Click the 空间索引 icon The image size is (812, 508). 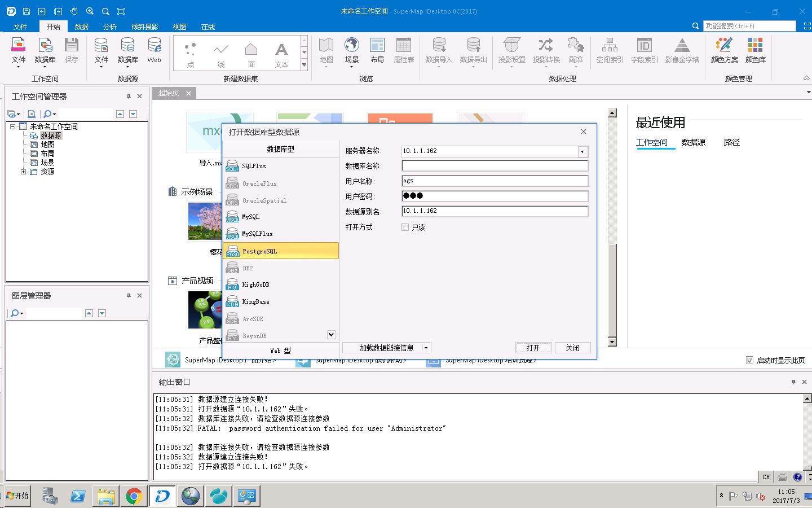610,50
